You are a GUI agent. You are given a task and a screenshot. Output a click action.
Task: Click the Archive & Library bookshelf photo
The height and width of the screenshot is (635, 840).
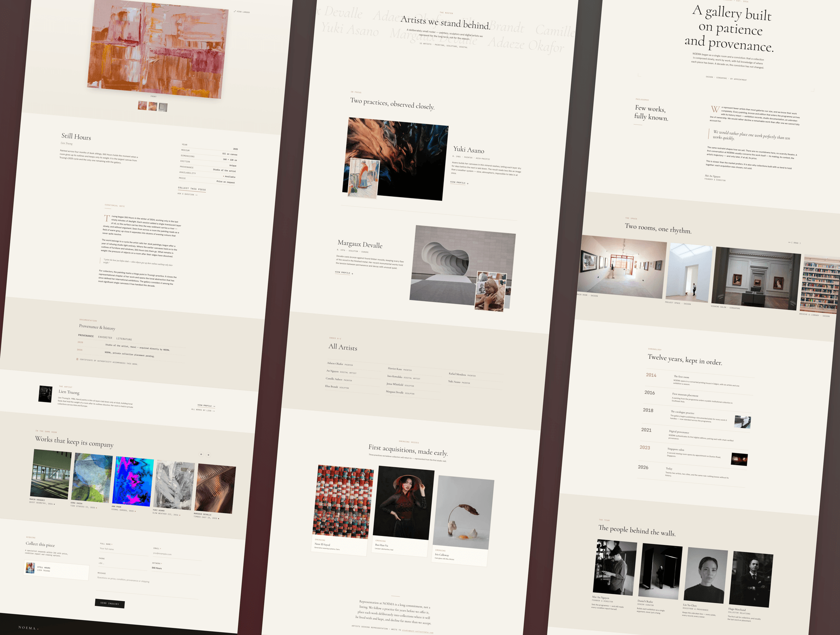(x=819, y=284)
